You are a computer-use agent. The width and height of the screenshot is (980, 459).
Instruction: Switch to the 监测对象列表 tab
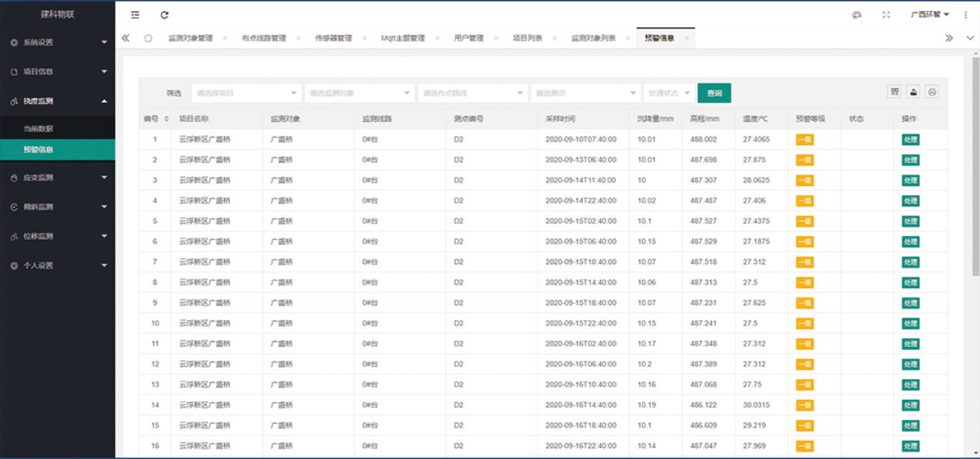[594, 38]
